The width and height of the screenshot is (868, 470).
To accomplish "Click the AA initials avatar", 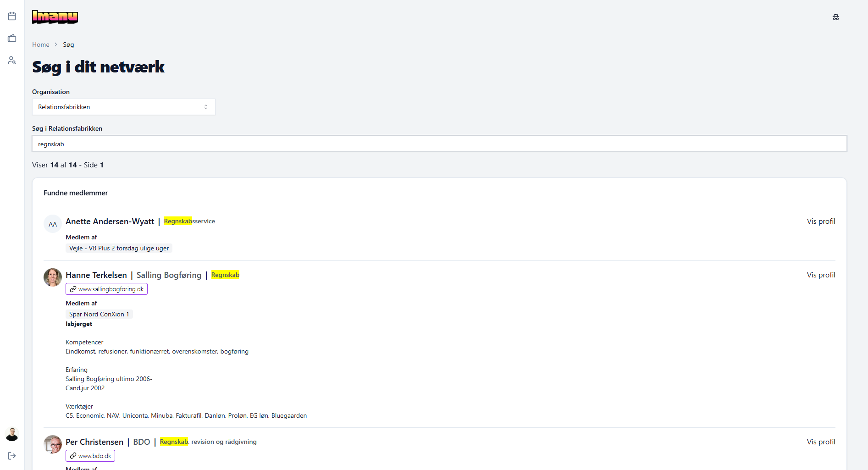I will click(x=53, y=224).
